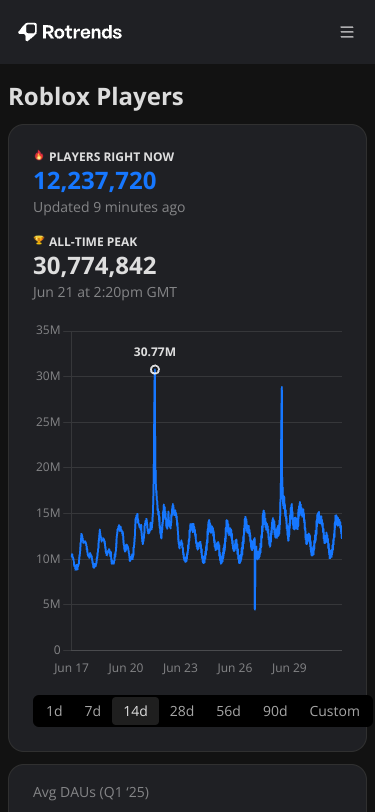Click the 30.77M peak label on chart
Viewport: 375px width, 812px height.
(x=155, y=352)
